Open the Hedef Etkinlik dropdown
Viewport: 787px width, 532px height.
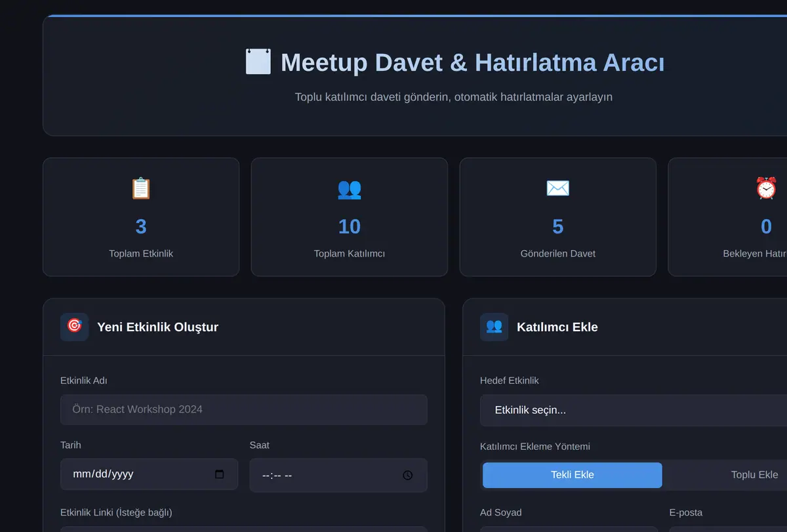[634, 410]
